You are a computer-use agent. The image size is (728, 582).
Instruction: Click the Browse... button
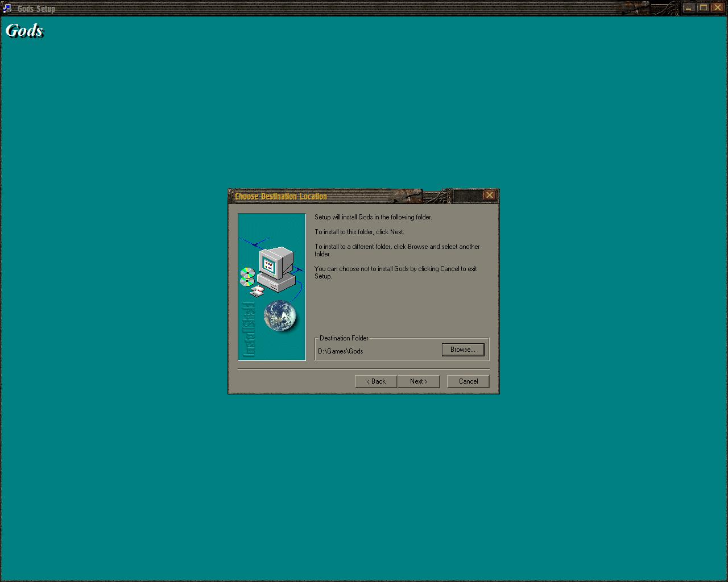463,350
